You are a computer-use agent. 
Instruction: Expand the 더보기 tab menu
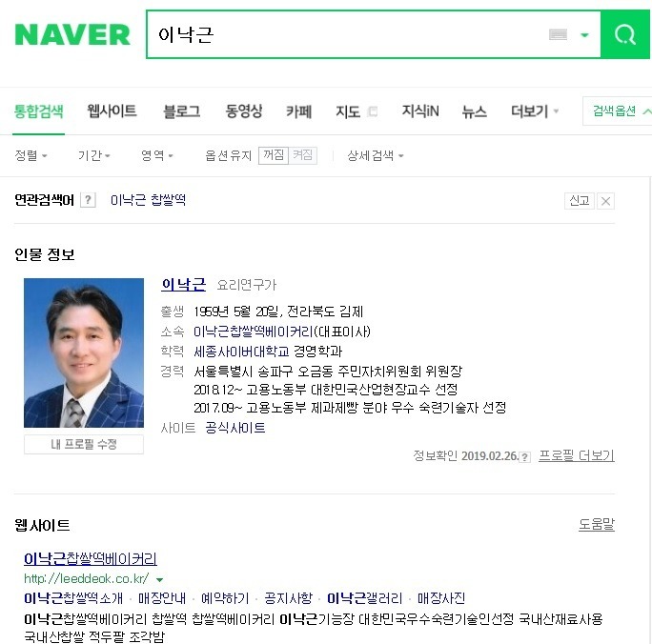tap(535, 111)
